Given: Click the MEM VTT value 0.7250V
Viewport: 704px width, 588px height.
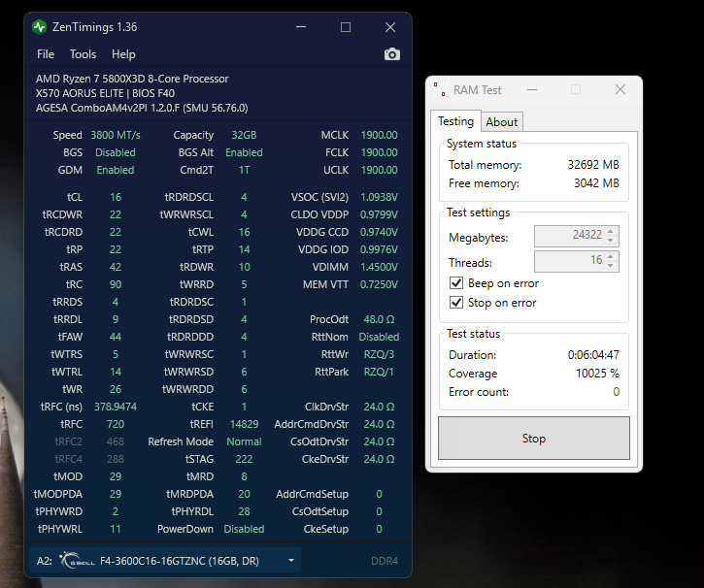Looking at the screenshot, I should coord(379,284).
